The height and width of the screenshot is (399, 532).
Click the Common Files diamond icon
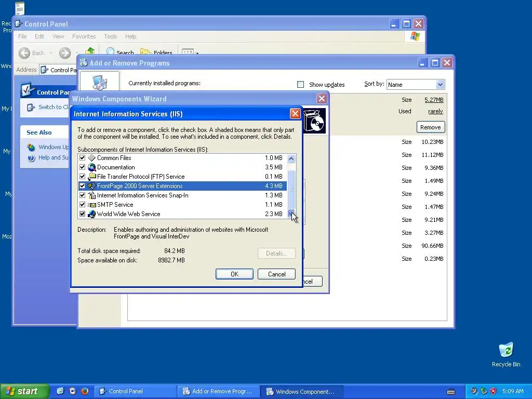click(x=91, y=158)
